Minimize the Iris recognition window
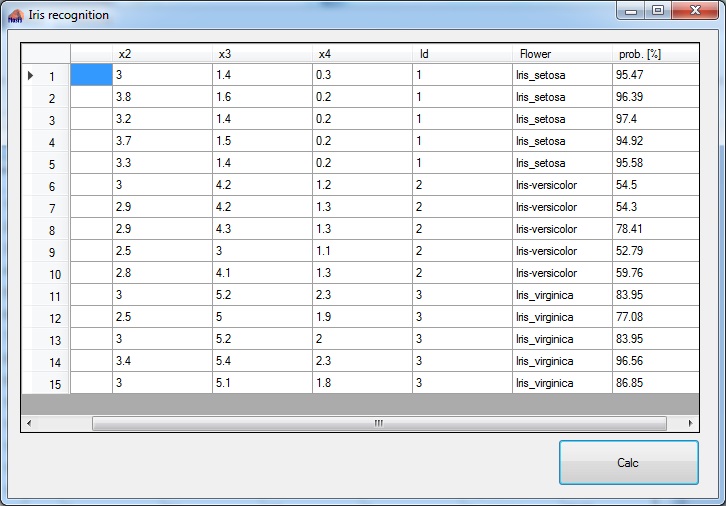Screen dimensions: 726x506 (x=631, y=11)
